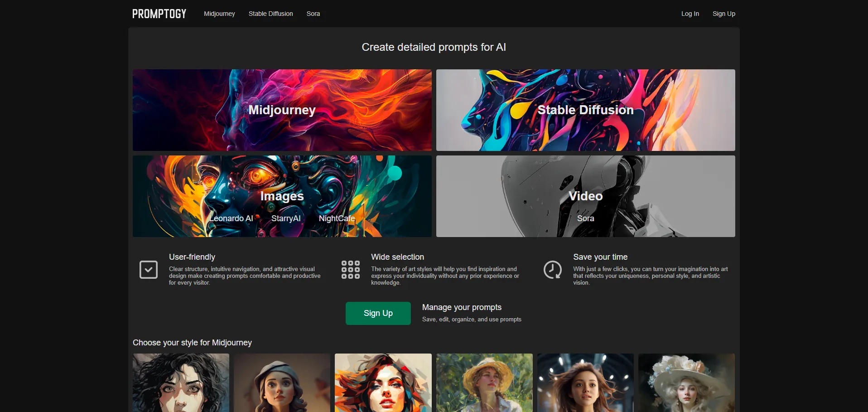This screenshot has height=412, width=868.
Task: Go to Sora in the top navigation
Action: [x=313, y=14]
